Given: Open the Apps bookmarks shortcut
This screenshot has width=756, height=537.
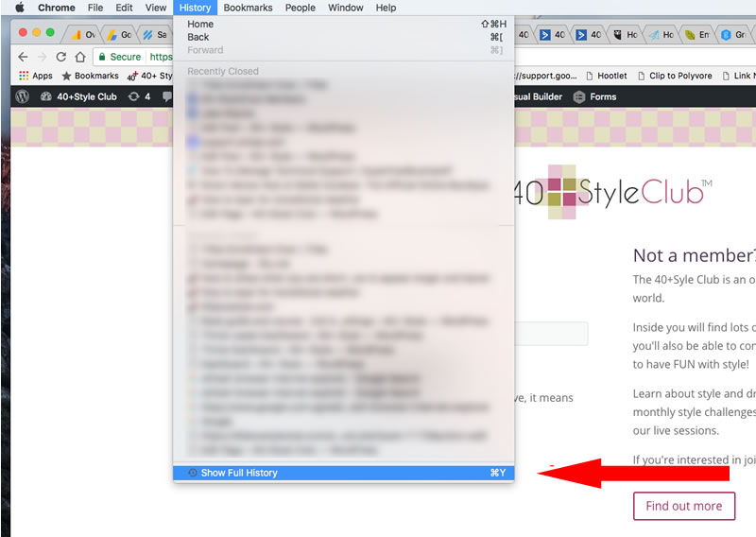Looking at the screenshot, I should [x=36, y=76].
